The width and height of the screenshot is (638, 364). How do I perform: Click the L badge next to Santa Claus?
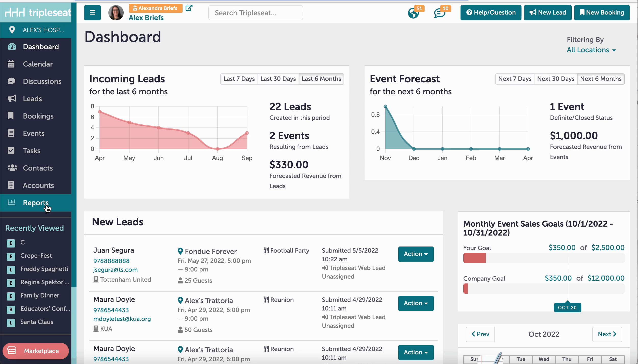11,323
